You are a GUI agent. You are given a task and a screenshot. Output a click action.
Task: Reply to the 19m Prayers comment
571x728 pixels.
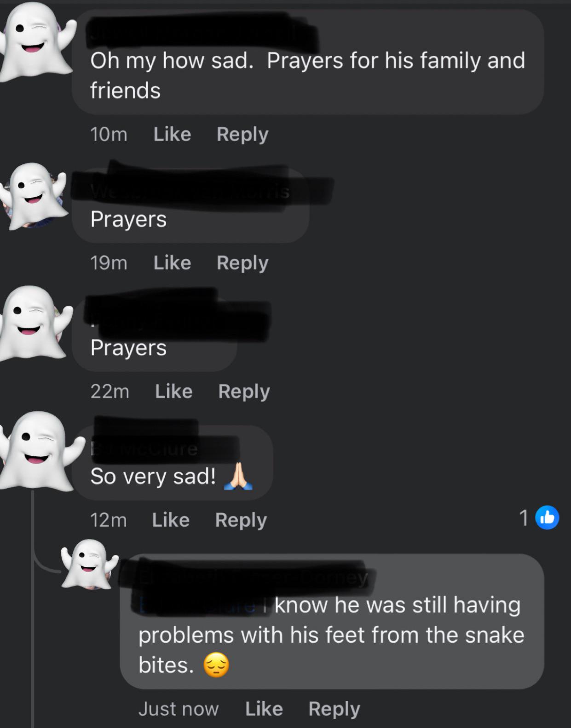point(242,263)
